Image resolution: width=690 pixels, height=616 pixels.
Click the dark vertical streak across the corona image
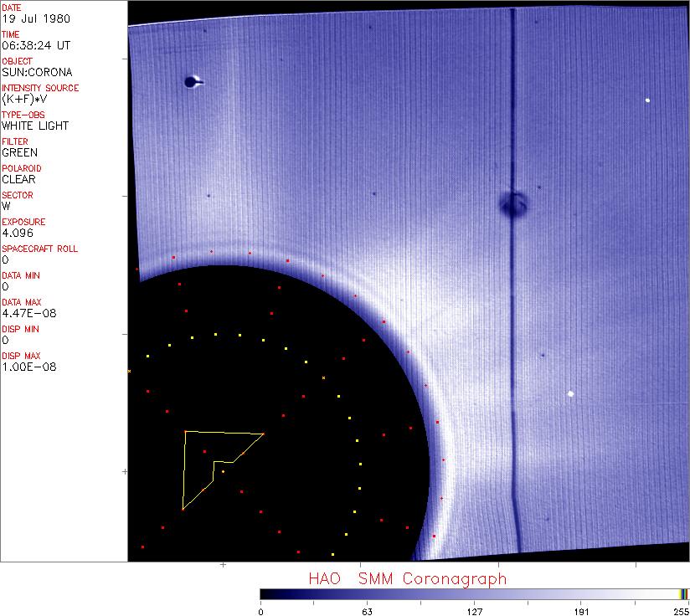(511, 335)
